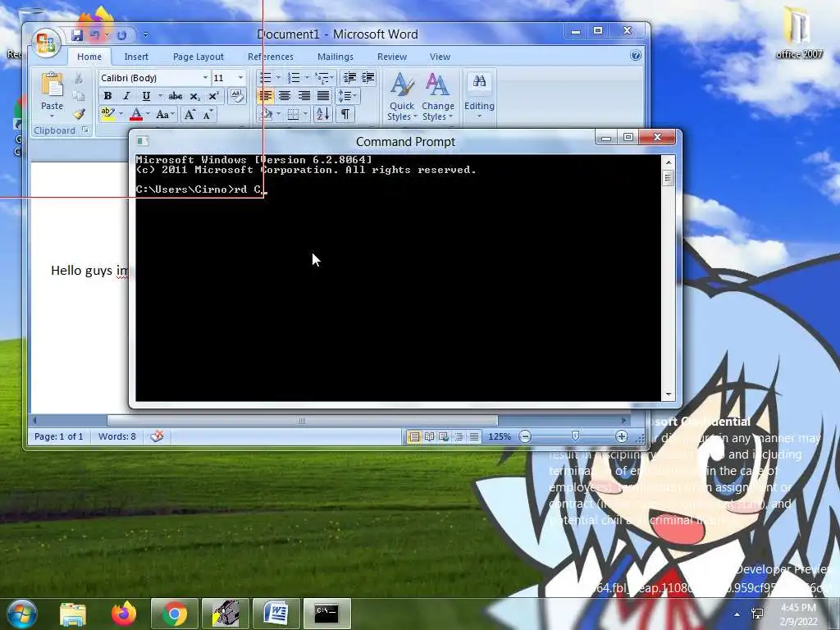Customize Quick Access Toolbar dropdown
The width and height of the screenshot is (840, 630).
click(x=146, y=35)
